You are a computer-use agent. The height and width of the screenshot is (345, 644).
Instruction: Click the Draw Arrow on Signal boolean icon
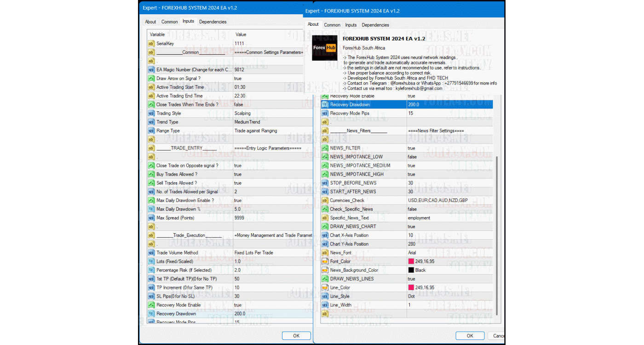[x=151, y=79]
